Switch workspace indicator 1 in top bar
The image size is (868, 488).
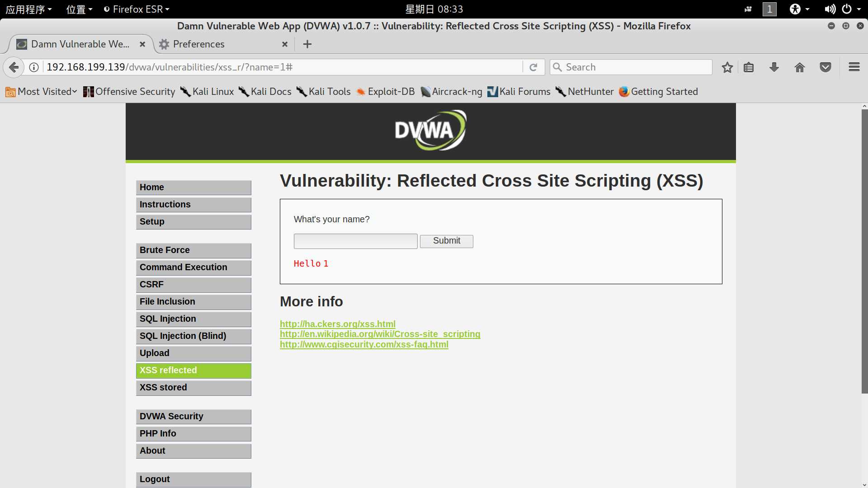[x=769, y=9]
